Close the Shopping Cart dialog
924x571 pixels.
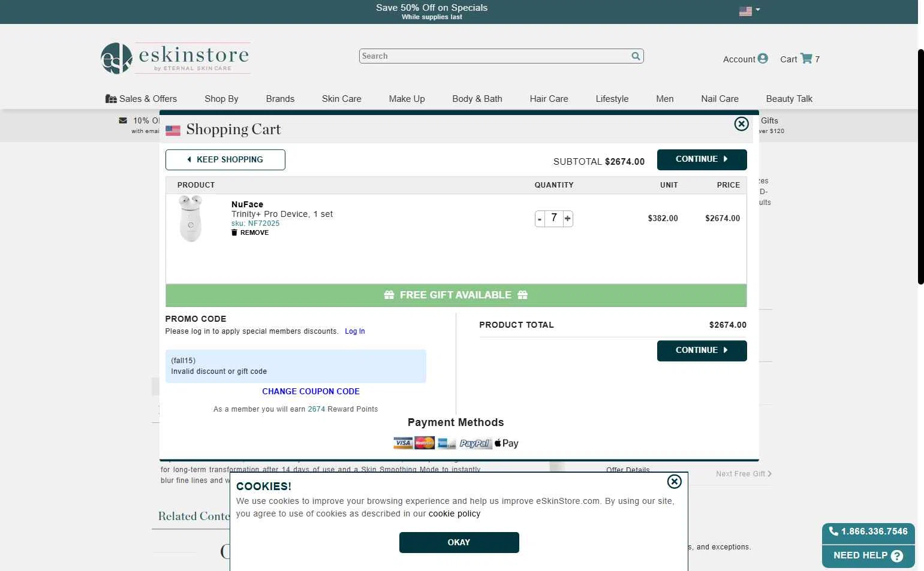click(741, 123)
